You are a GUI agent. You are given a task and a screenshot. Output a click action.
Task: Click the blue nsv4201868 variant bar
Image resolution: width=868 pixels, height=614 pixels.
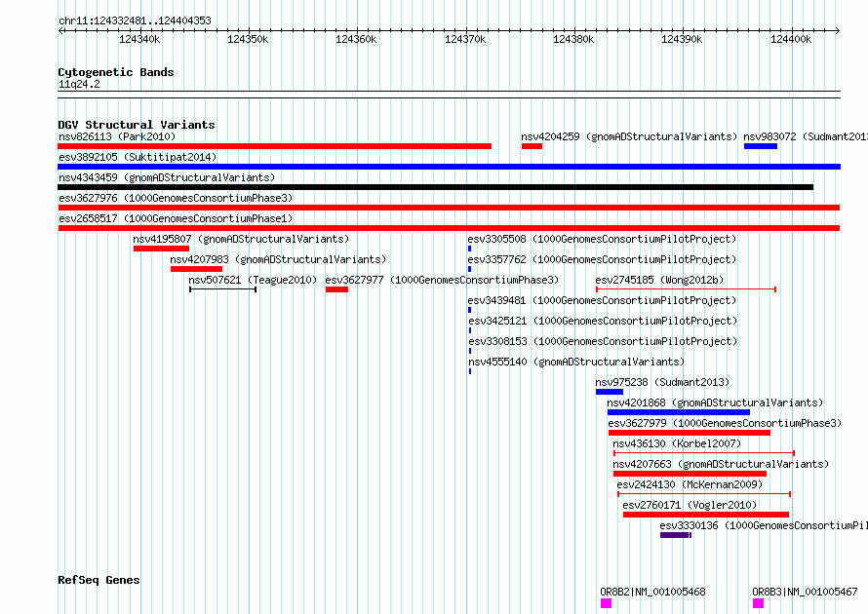click(679, 412)
